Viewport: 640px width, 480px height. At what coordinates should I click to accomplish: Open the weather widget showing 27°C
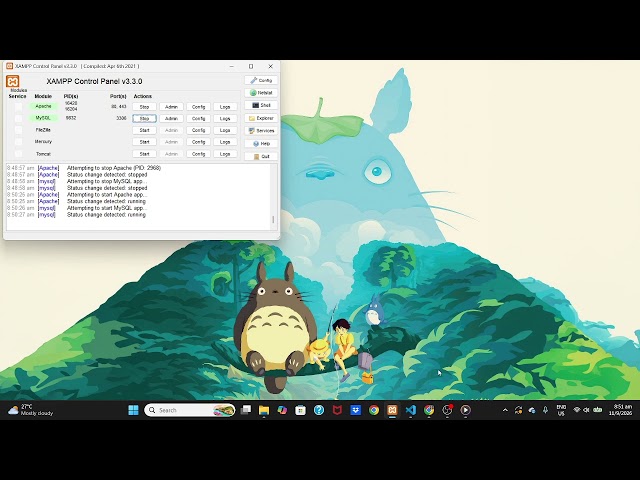(31, 410)
